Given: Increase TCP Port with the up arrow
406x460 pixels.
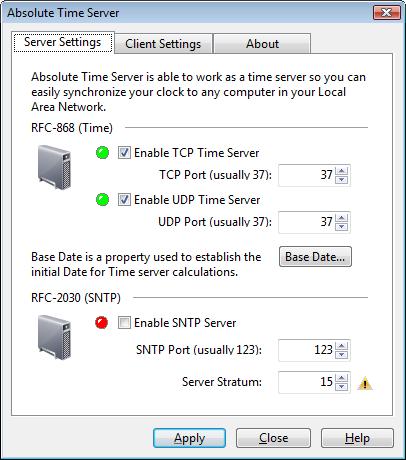Looking at the screenshot, I should coord(341,171).
